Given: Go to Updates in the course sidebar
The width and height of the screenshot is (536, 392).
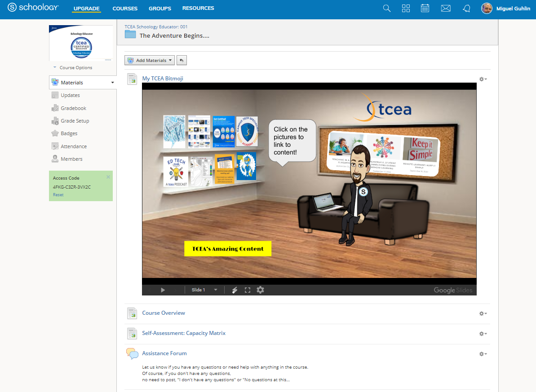Looking at the screenshot, I should pos(71,95).
